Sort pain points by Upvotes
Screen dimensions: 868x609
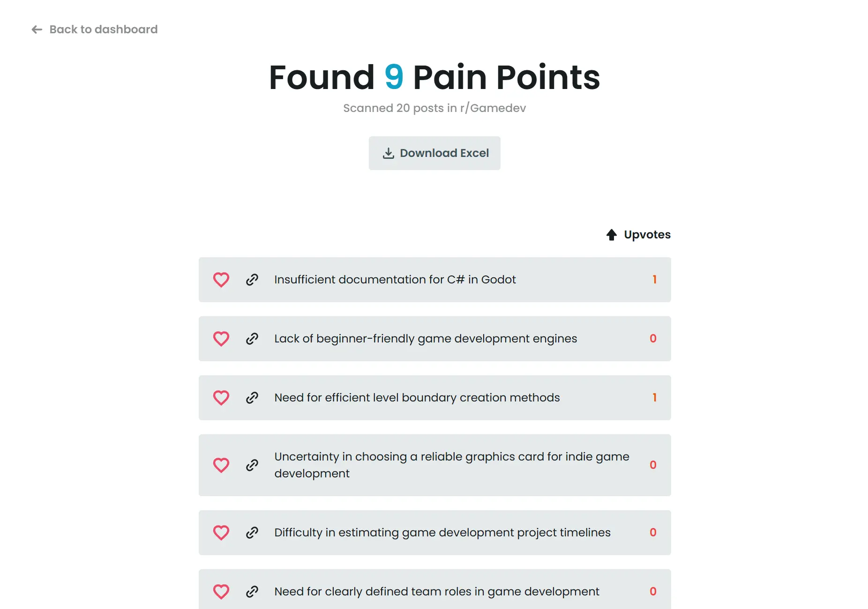[647, 235]
